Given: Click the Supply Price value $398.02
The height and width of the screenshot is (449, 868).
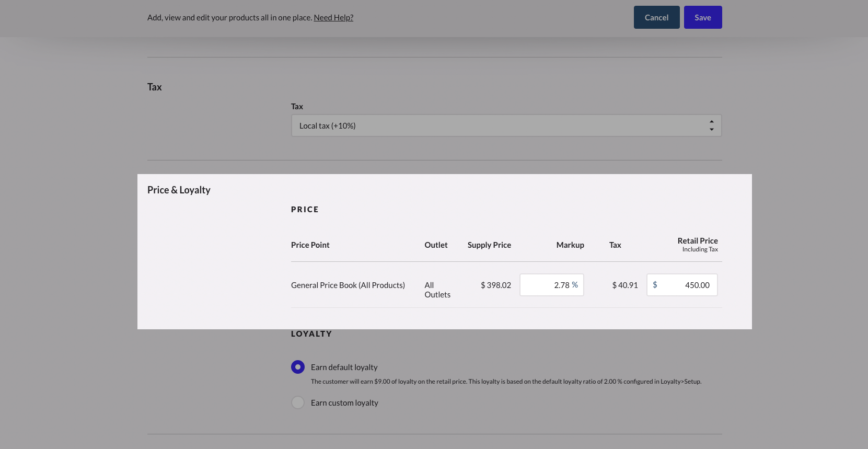Looking at the screenshot, I should (495, 285).
